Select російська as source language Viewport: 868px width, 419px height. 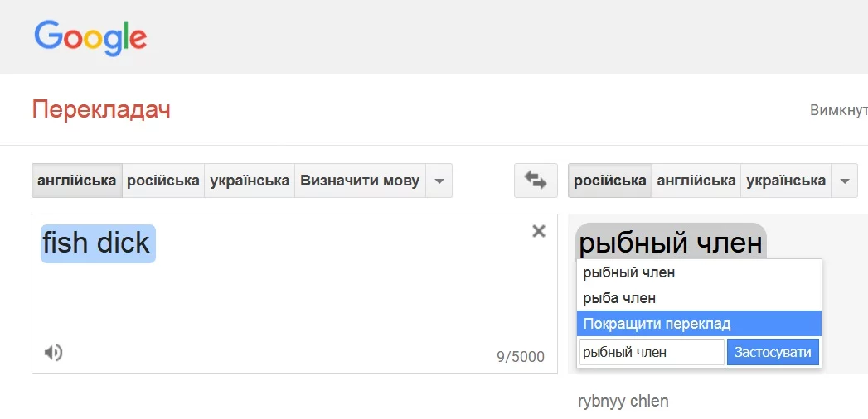(x=163, y=181)
